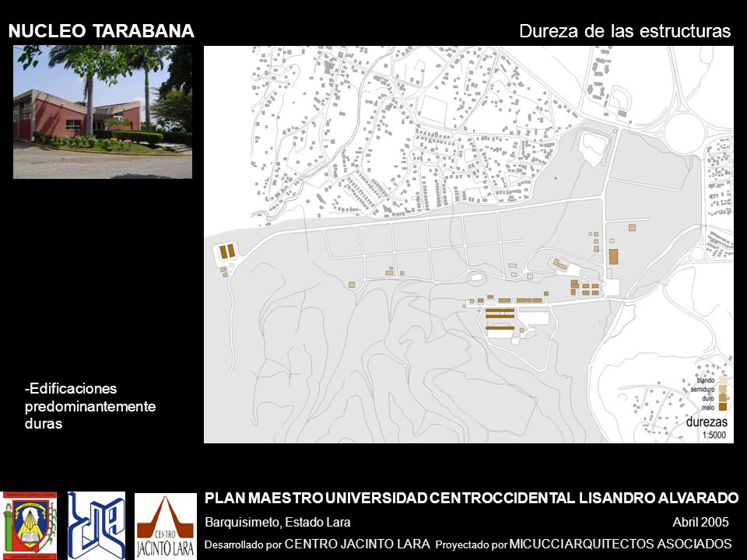Click the 'semiduro' legend color swatch
This screenshot has width=747, height=560.
pos(723,389)
